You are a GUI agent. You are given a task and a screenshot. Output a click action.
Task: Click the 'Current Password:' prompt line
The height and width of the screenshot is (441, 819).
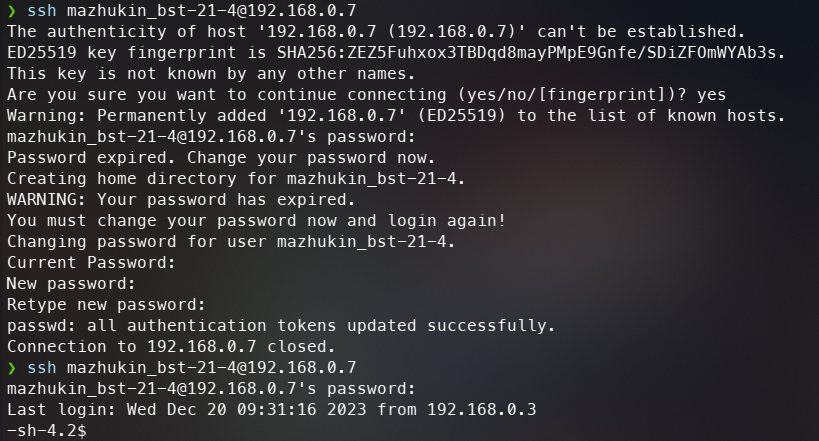pyautogui.click(x=91, y=263)
